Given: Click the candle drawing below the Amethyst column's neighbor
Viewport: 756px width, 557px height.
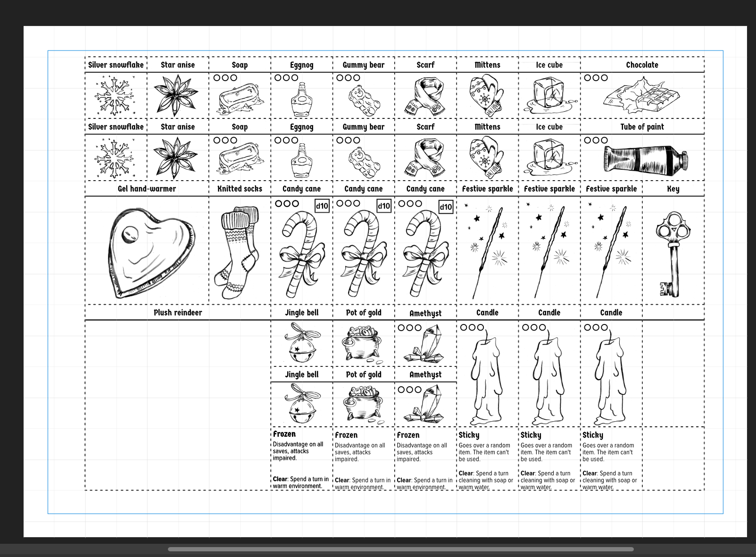Looking at the screenshot, I should point(487,377).
